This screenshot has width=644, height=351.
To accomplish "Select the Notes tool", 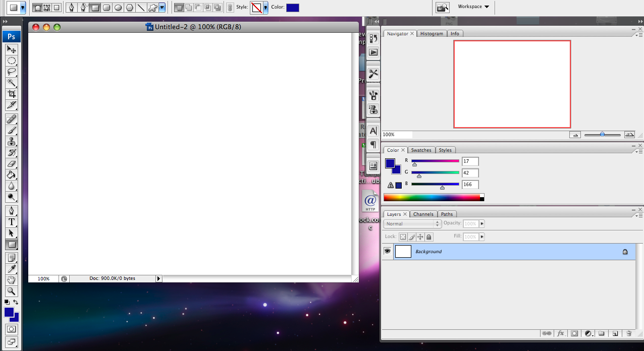I will click(x=11, y=258).
